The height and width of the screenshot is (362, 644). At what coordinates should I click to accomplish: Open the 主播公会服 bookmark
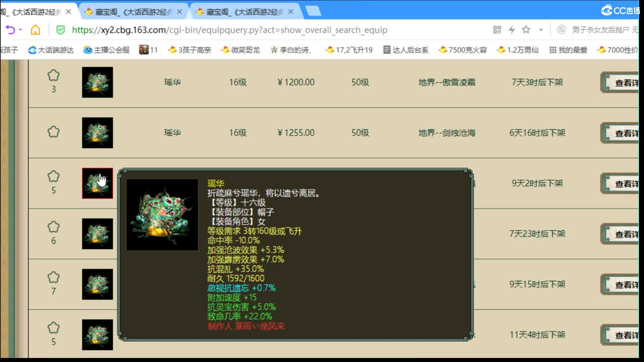[x=106, y=50]
